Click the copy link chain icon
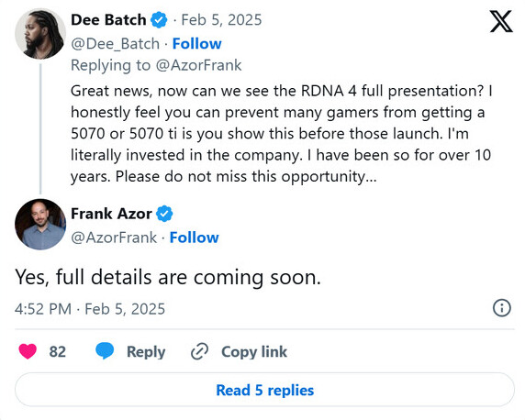The image size is (525, 420). click(199, 351)
